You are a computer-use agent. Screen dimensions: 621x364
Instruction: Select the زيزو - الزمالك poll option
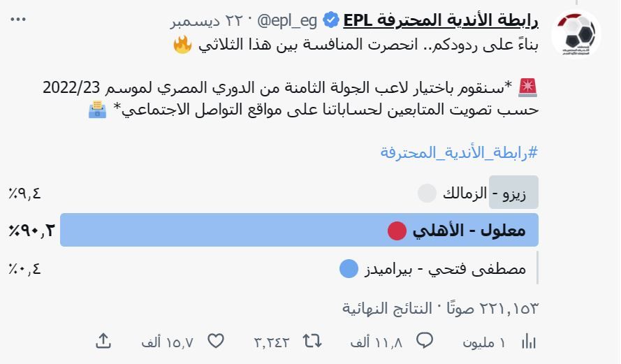pyautogui.click(x=478, y=193)
